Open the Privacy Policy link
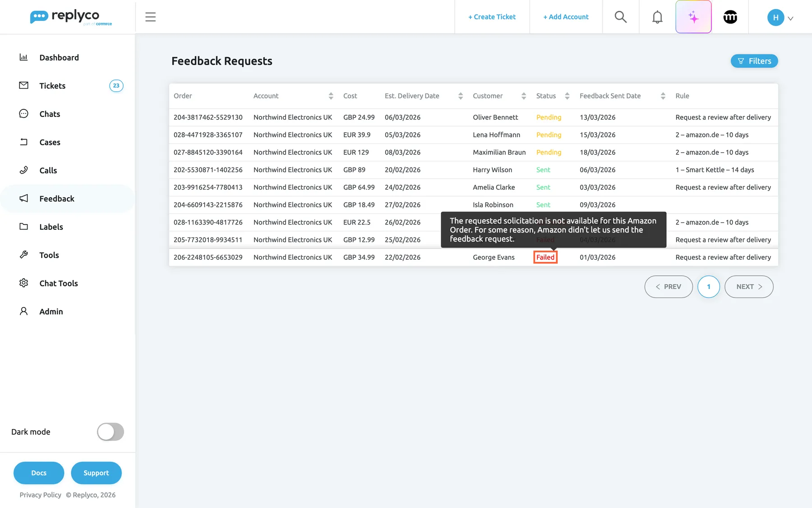Viewport: 812px width, 508px height. [40, 495]
